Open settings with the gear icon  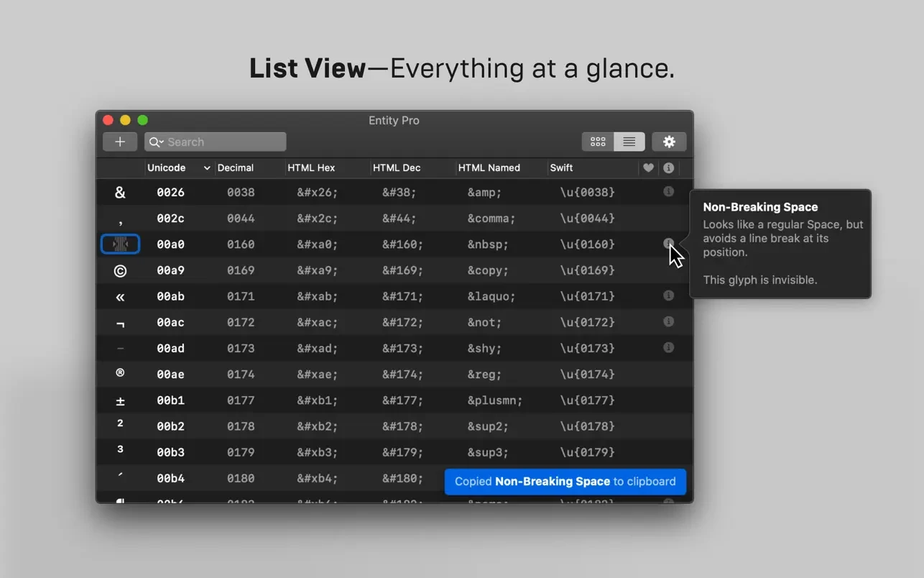669,142
